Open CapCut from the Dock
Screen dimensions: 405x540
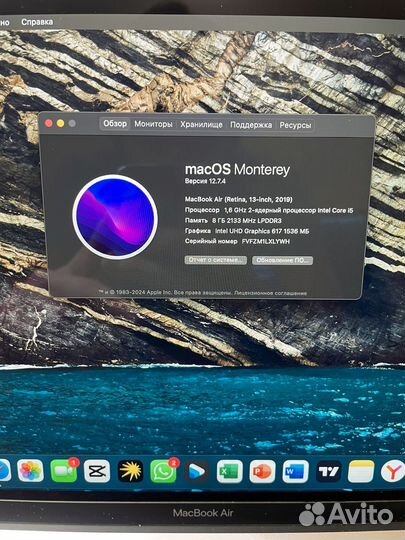click(x=97, y=471)
